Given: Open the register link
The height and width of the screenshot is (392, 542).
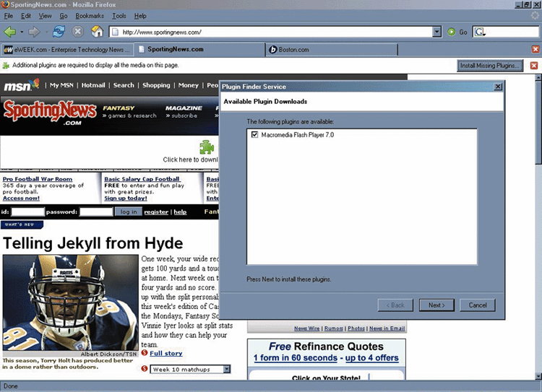Looking at the screenshot, I should pyautogui.click(x=156, y=212).
